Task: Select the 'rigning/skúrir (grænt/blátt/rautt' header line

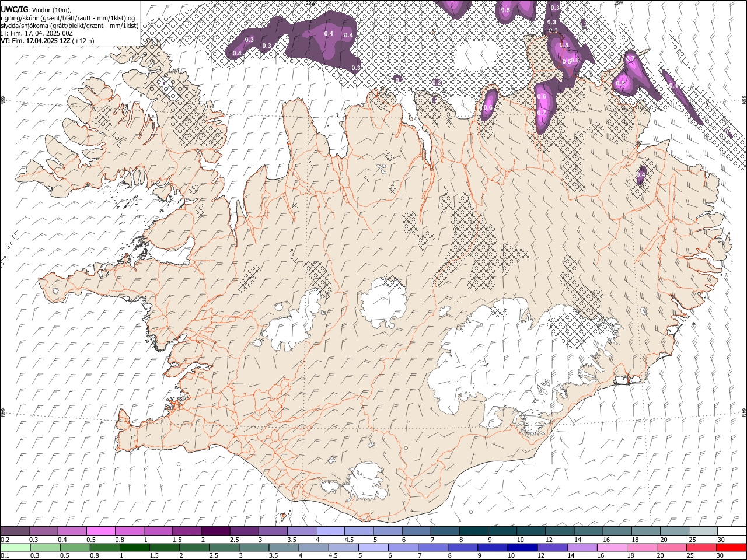Action: [x=67, y=18]
